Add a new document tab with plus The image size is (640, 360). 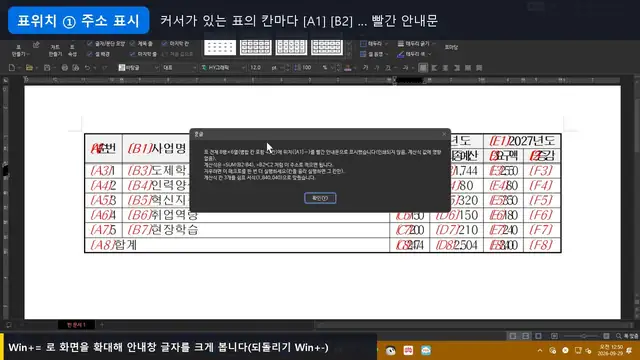(x=102, y=325)
